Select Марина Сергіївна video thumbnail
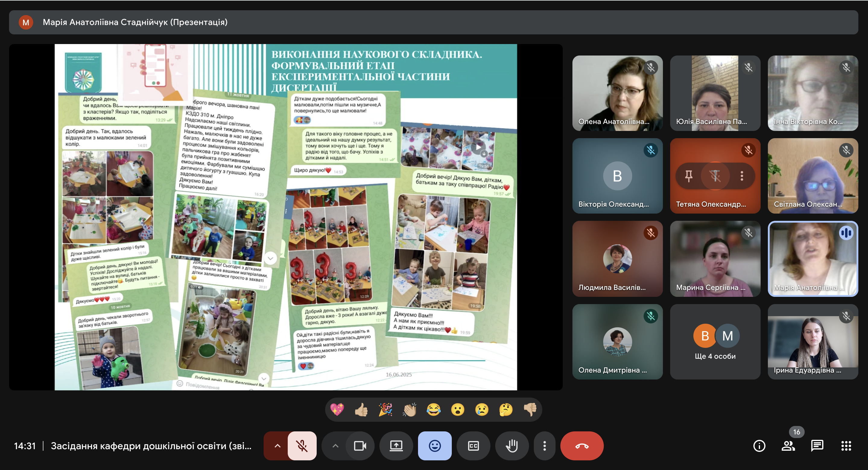This screenshot has height=470, width=868. [x=715, y=259]
